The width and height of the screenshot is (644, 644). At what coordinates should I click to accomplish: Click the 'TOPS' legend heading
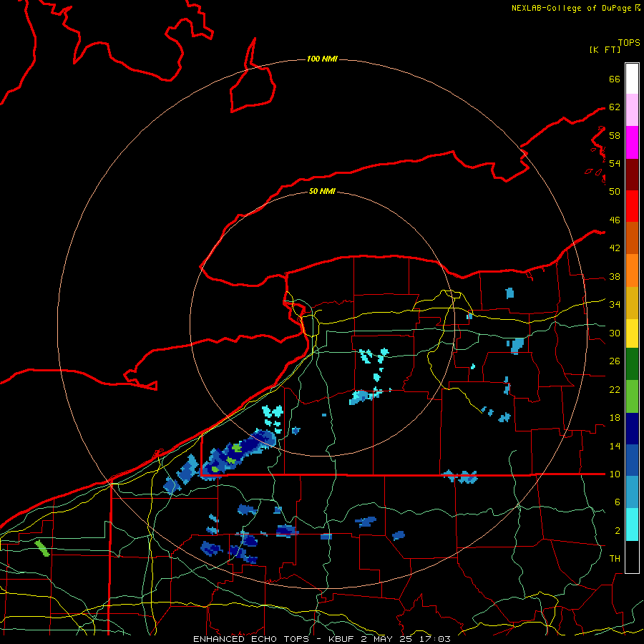coord(629,43)
